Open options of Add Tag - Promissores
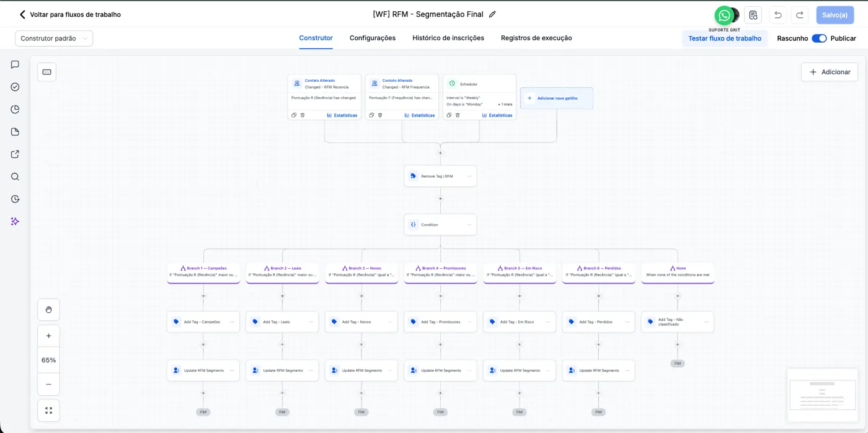868x433 pixels. tap(469, 322)
